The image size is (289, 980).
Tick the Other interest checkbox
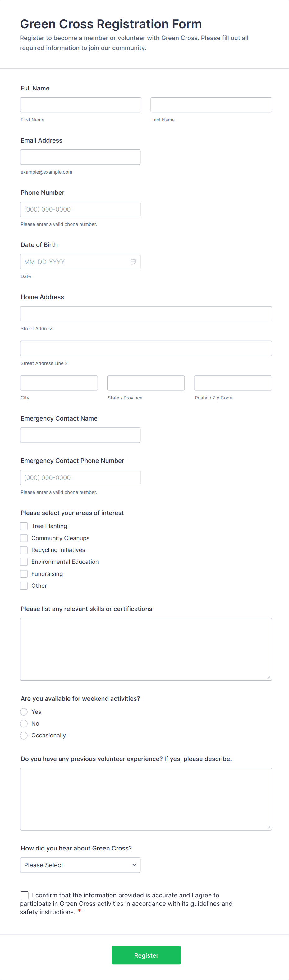tap(24, 586)
